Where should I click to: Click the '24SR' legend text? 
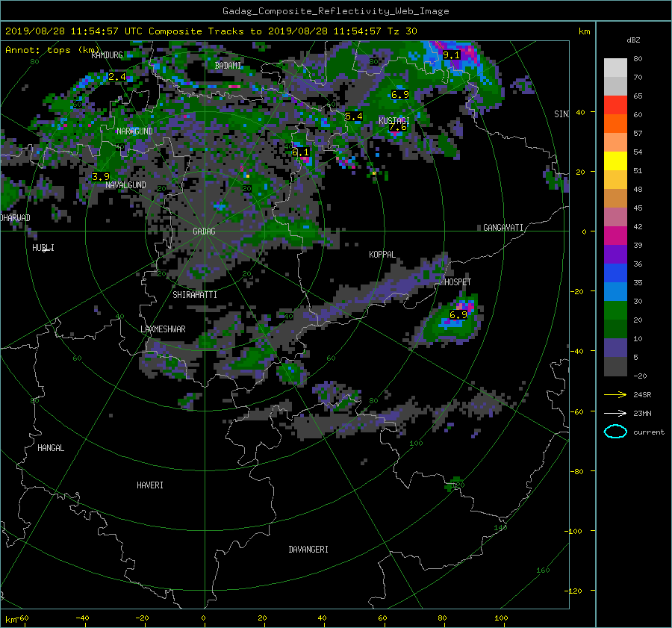[642, 394]
